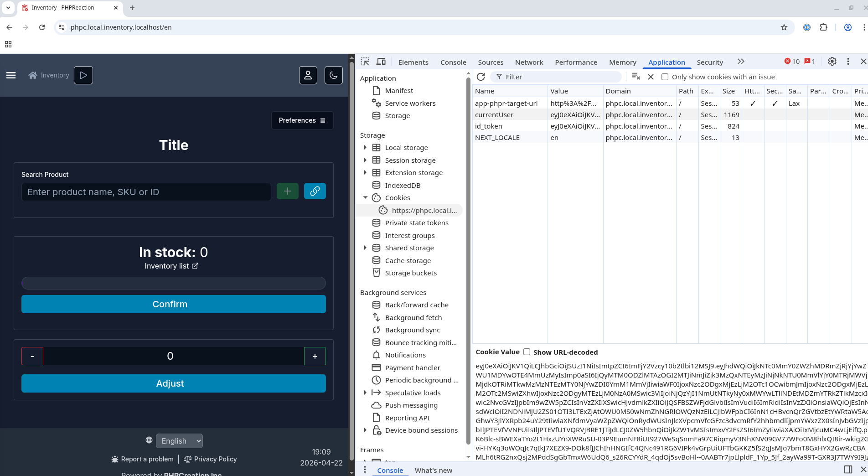Expand Extension storage tree item
Screen dimensions: 868x476
(x=365, y=172)
